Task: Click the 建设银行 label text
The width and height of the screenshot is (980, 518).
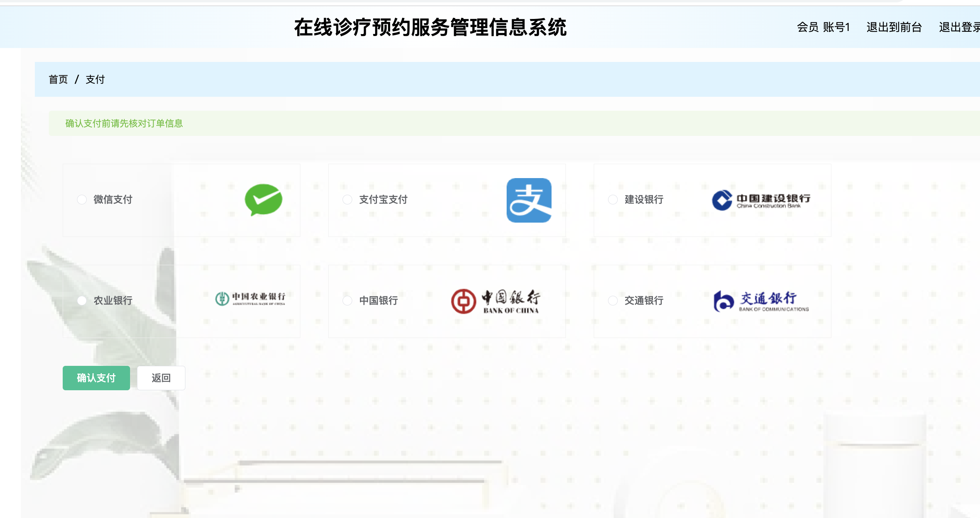Action: 644,199
